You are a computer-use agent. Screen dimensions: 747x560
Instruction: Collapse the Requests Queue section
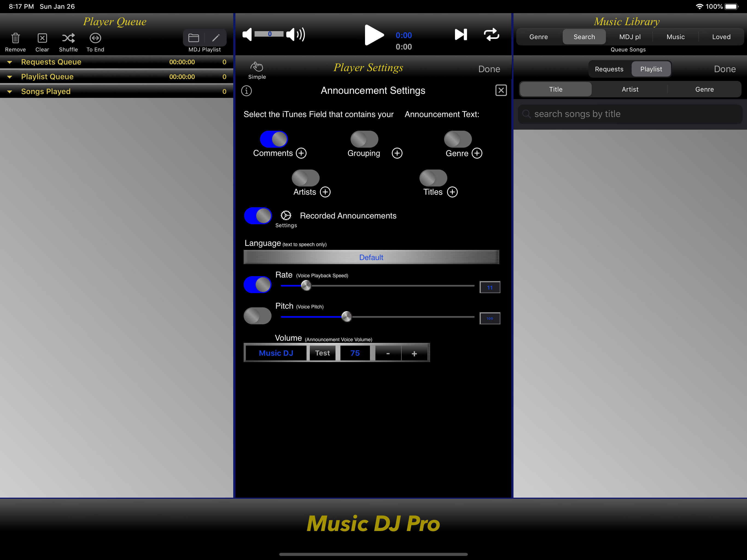(x=10, y=62)
